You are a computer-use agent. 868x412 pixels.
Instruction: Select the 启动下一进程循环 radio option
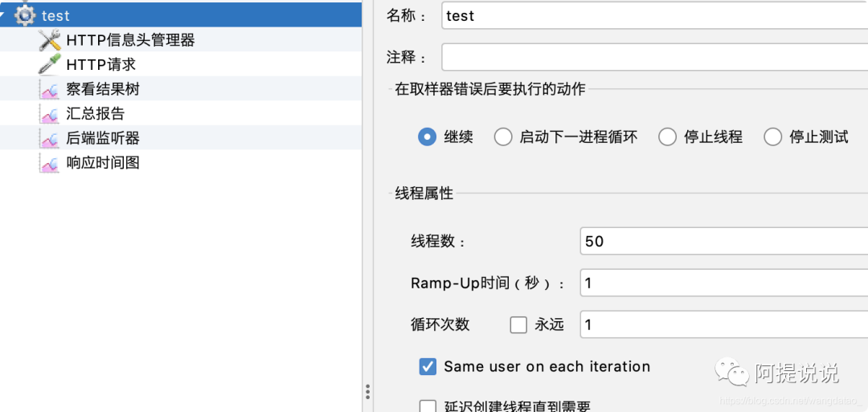coord(503,137)
